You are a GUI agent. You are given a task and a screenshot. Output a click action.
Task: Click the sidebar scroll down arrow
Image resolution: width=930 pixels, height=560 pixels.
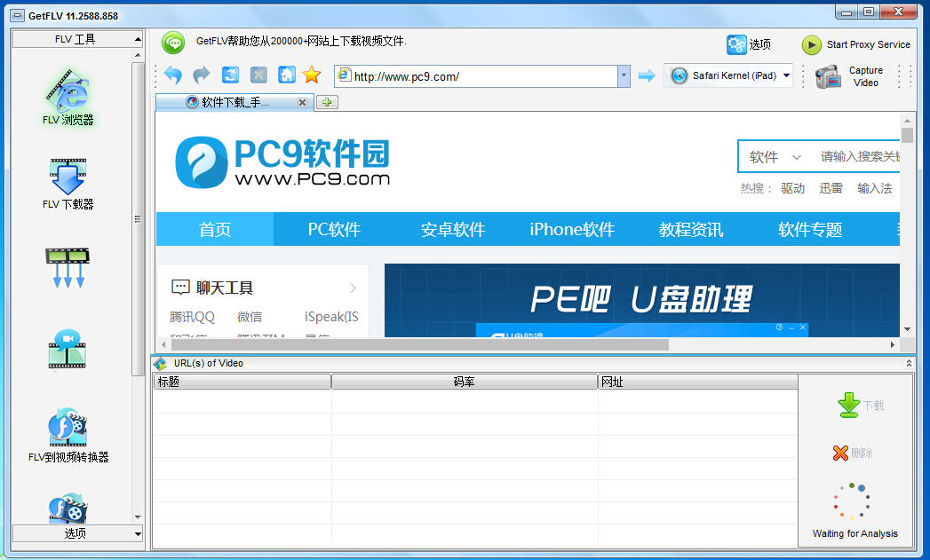tap(138, 517)
